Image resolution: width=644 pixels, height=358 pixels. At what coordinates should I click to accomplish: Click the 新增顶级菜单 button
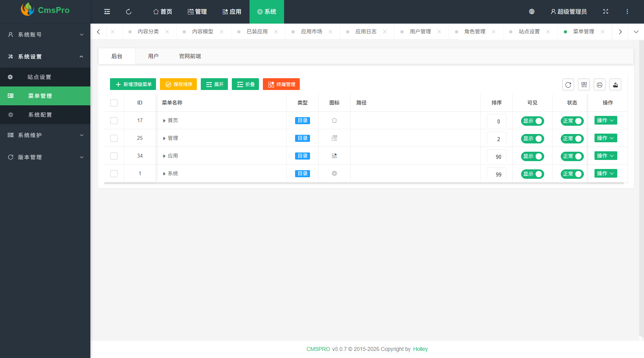pyautogui.click(x=133, y=84)
